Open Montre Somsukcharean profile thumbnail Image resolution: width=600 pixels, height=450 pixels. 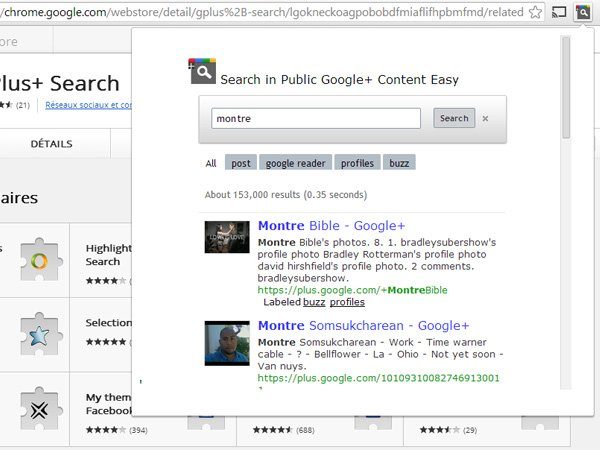227,343
